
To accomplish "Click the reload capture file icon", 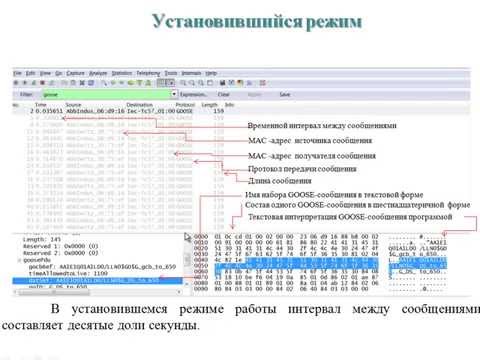I will pyautogui.click(x=91, y=83).
